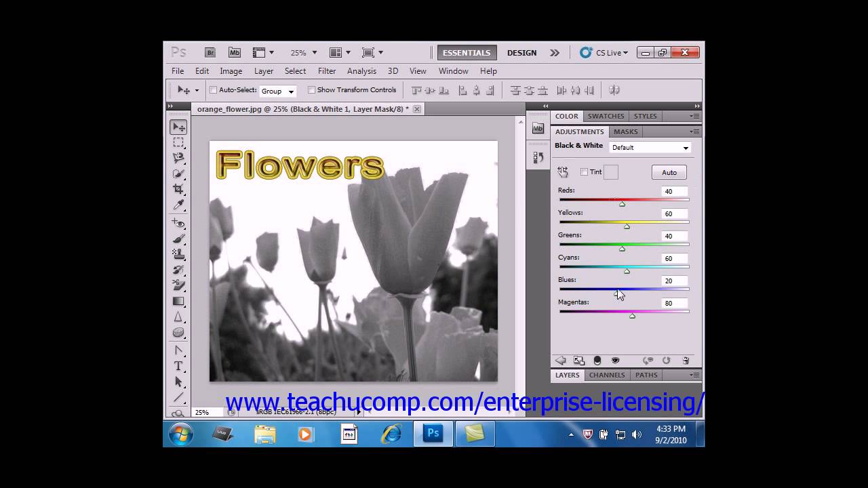The image size is (868, 488).
Task: Click the on-image adjustment hand tool
Action: tap(563, 172)
